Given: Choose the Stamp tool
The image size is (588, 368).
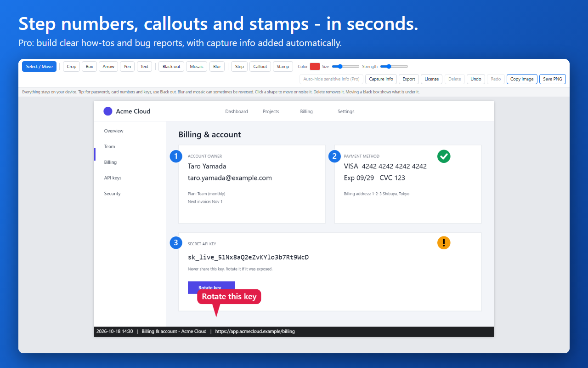Looking at the screenshot, I should pyautogui.click(x=283, y=67).
